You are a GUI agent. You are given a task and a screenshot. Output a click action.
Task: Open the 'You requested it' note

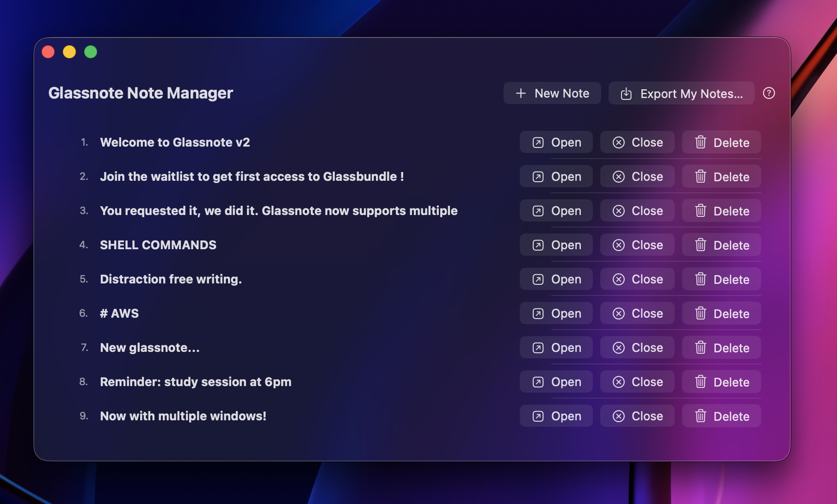coord(556,211)
